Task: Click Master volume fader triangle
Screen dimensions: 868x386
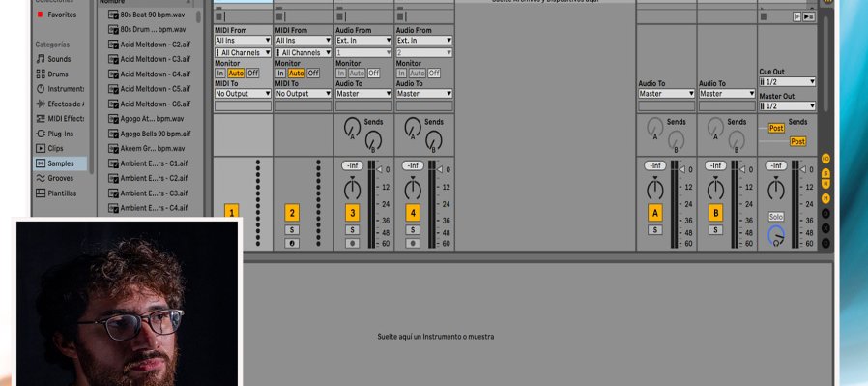Action: (x=803, y=169)
